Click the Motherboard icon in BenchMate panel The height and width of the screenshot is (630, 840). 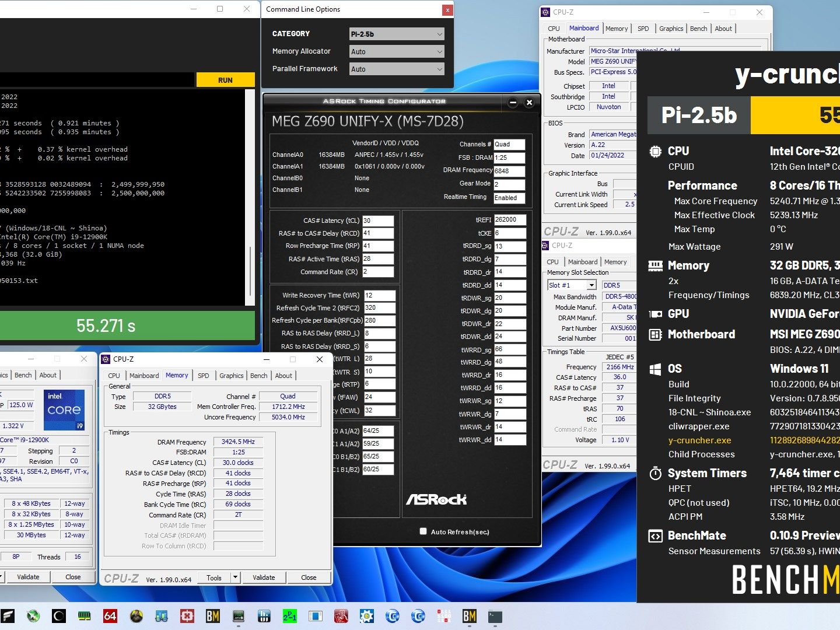pyautogui.click(x=655, y=334)
